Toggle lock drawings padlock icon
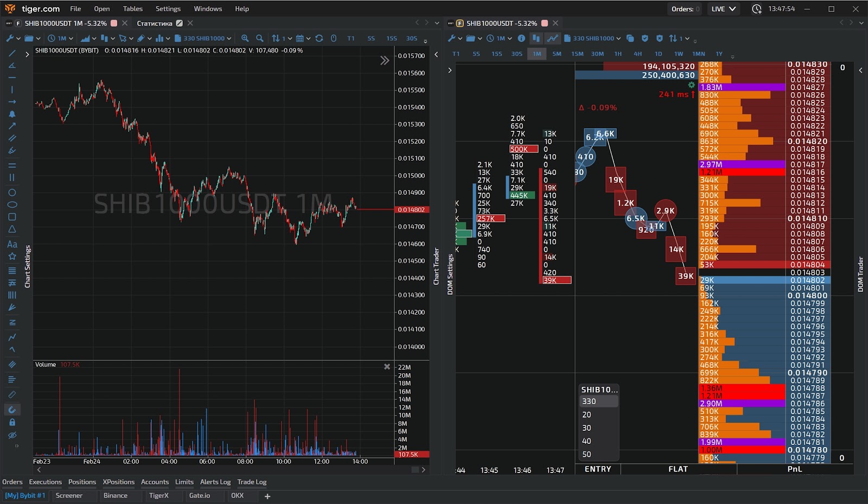The width and height of the screenshot is (868, 504). [12, 422]
